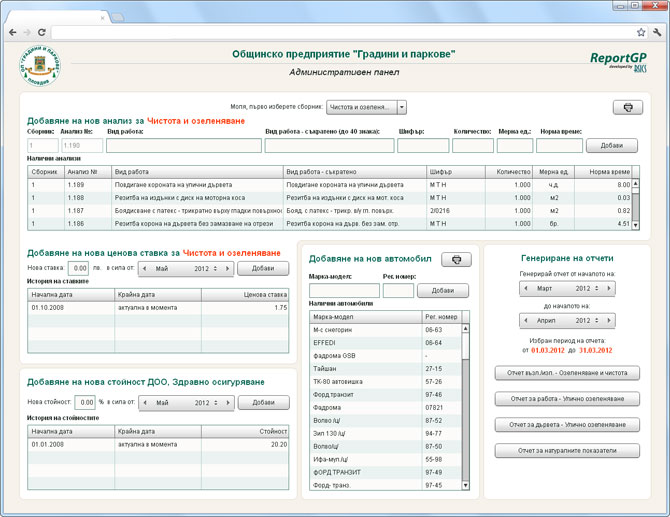Generate Отчет за натуралните показатели
Viewport: 670px width, 517px height.
point(567,450)
